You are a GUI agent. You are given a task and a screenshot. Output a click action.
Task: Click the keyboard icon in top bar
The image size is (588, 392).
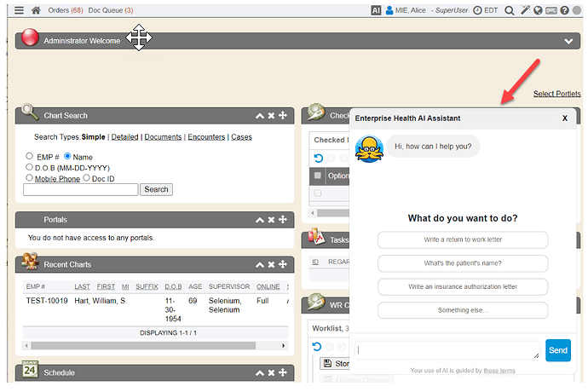[552, 11]
